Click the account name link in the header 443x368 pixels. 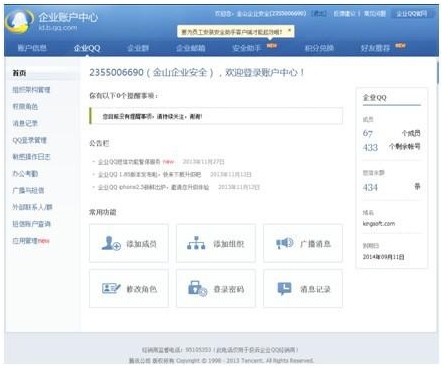[x=271, y=13]
